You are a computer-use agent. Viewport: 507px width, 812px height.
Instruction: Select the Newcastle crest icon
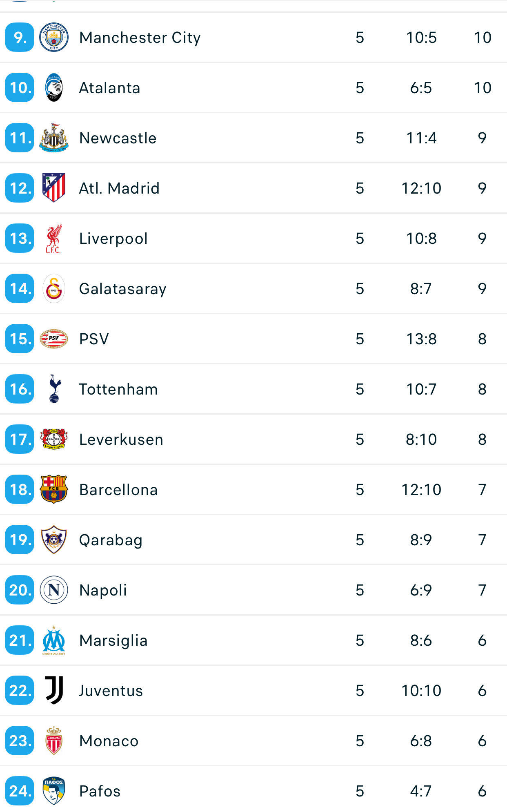54,138
